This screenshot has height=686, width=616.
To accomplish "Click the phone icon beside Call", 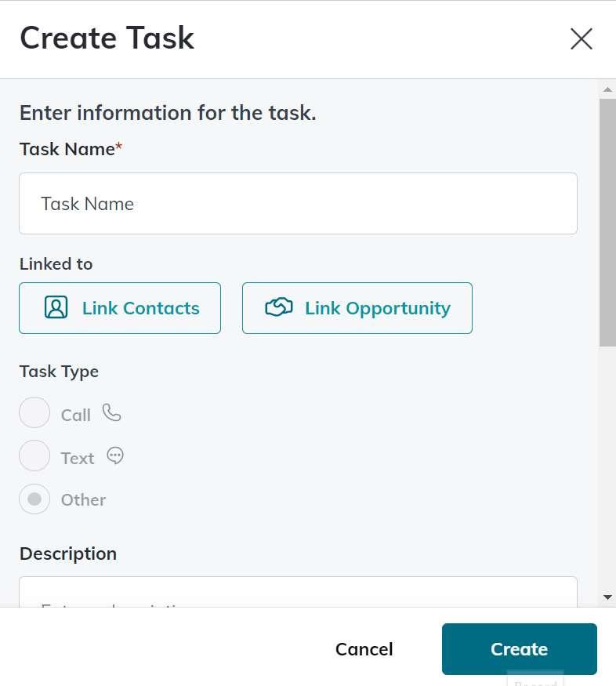I will (x=112, y=413).
